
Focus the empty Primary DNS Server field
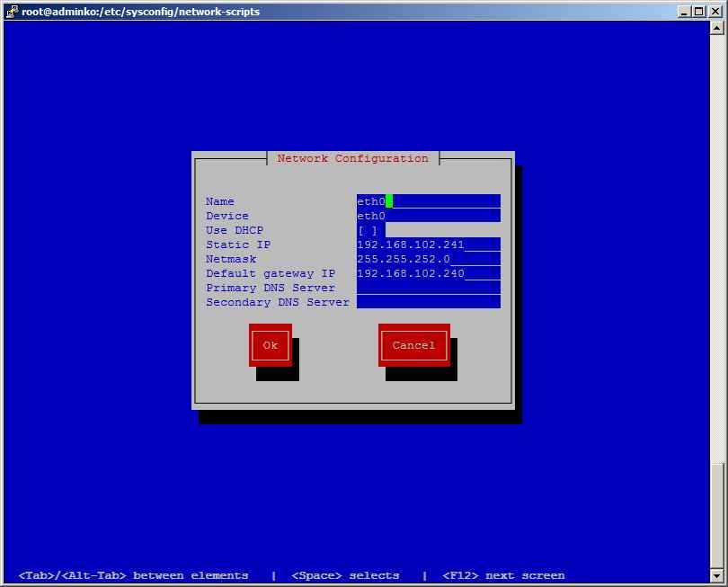[x=428, y=288]
